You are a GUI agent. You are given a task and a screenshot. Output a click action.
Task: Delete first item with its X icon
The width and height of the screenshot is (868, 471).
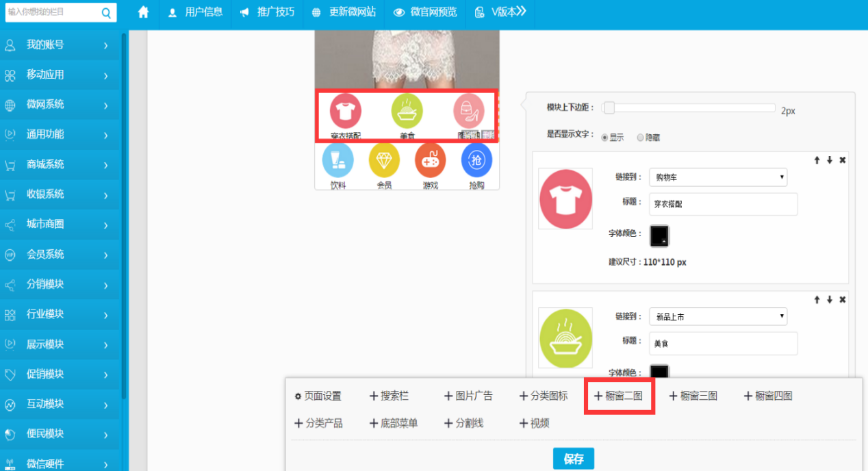pyautogui.click(x=843, y=160)
